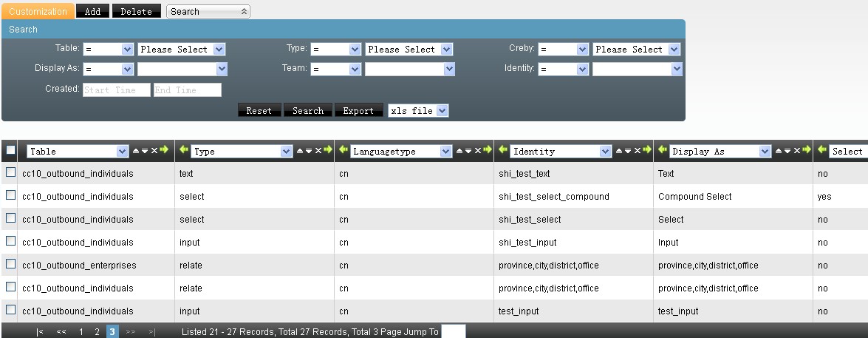Sort the Table column ascending
This screenshot has width=868, height=338.
(x=135, y=151)
